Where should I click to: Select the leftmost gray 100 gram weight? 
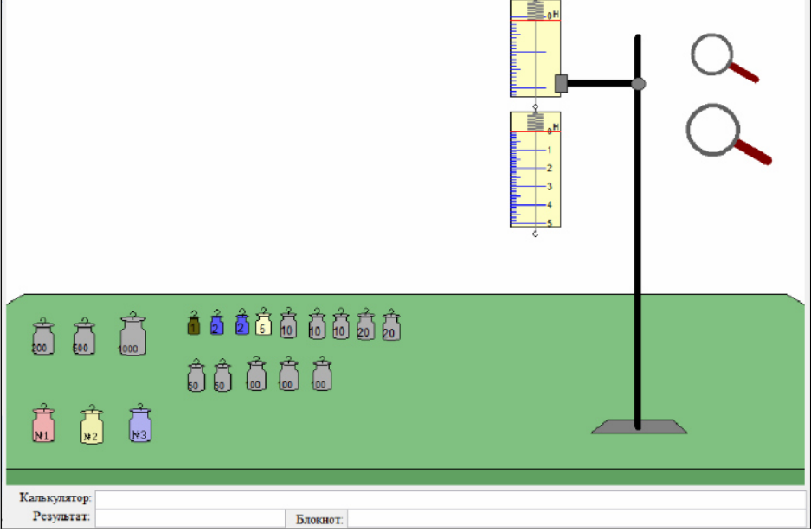pyautogui.click(x=256, y=374)
